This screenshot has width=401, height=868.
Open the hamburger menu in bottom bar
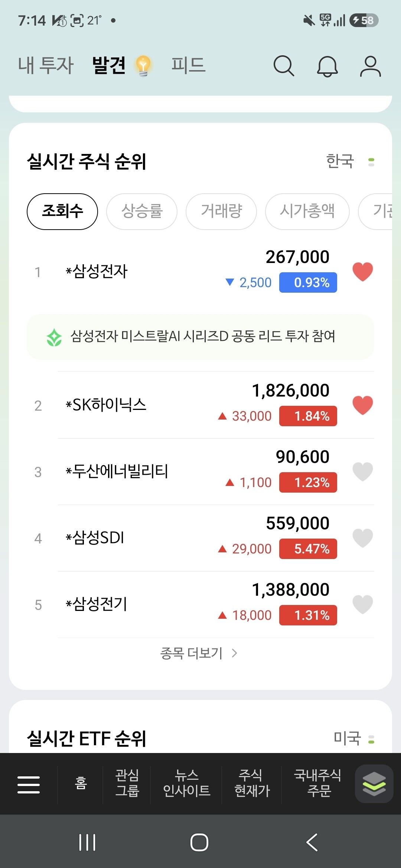(x=29, y=785)
